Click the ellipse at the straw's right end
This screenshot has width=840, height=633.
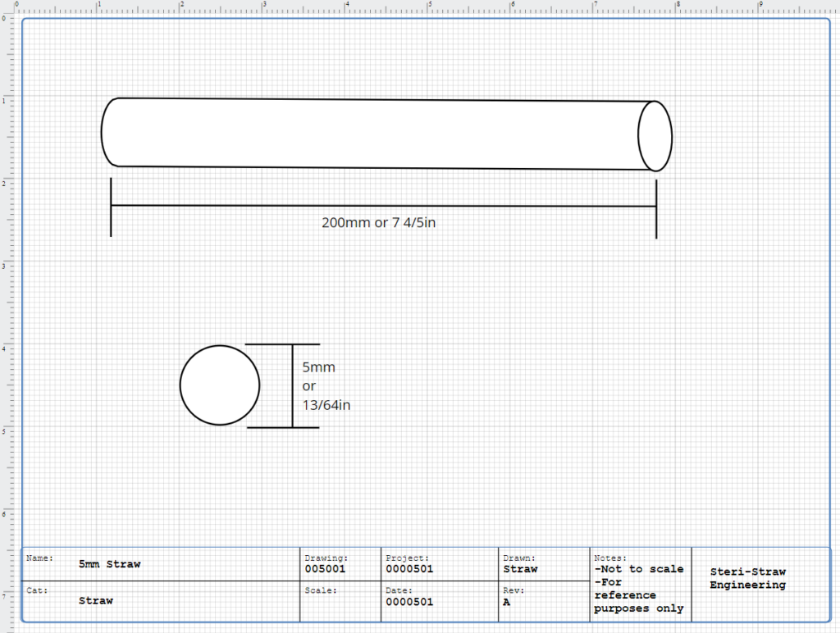tap(655, 136)
